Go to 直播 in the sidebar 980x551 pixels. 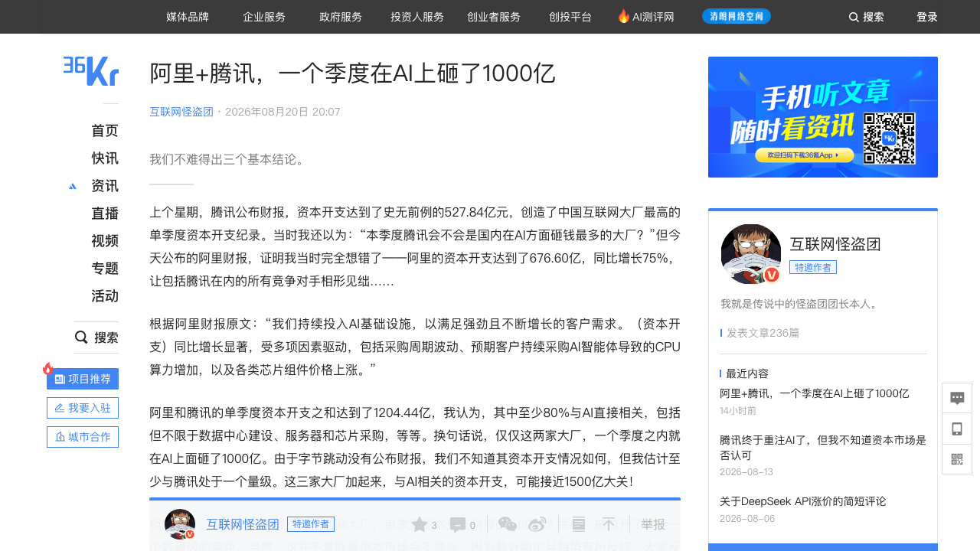tap(105, 214)
